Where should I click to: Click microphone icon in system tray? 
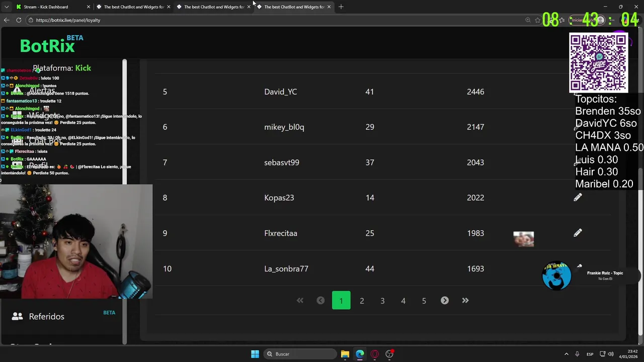tap(577, 354)
